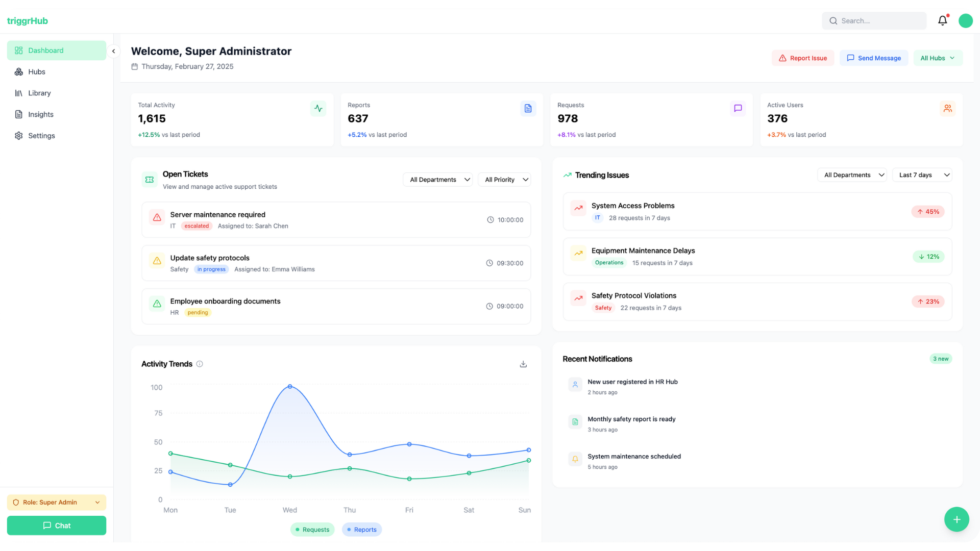The height and width of the screenshot is (551, 980).
Task: Open Insights in the sidebar
Action: click(57, 114)
